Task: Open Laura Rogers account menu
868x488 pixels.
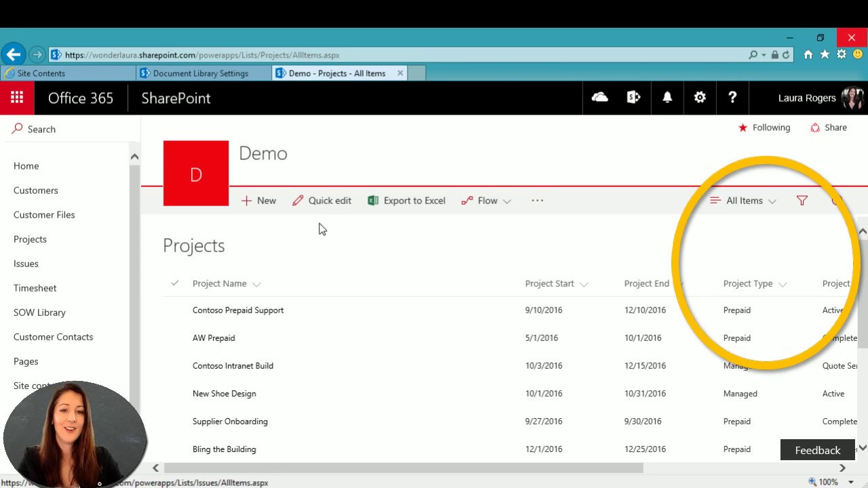Action: [x=820, y=98]
